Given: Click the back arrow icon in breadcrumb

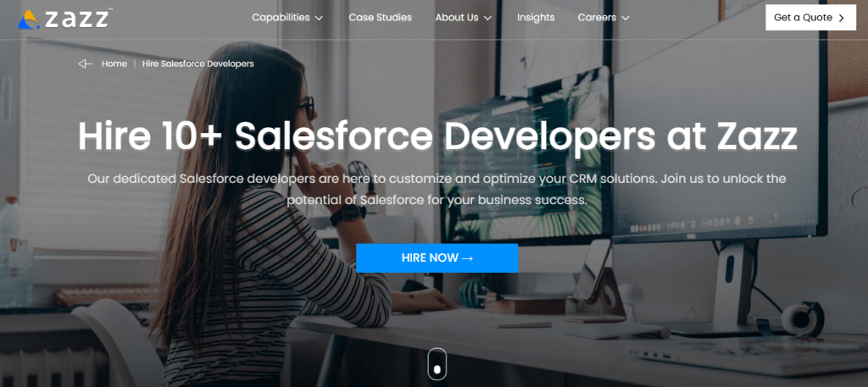Looking at the screenshot, I should 85,64.
